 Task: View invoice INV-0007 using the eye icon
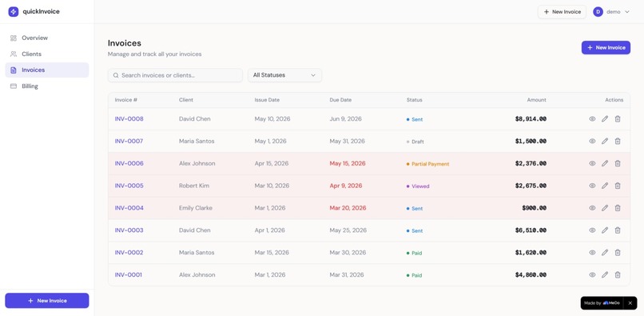[592, 141]
